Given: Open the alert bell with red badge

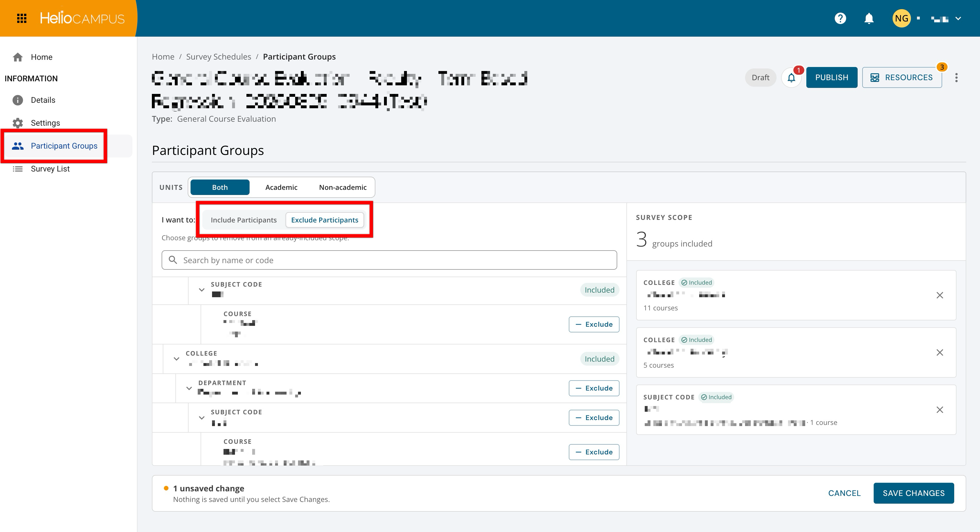Looking at the screenshot, I should (791, 78).
